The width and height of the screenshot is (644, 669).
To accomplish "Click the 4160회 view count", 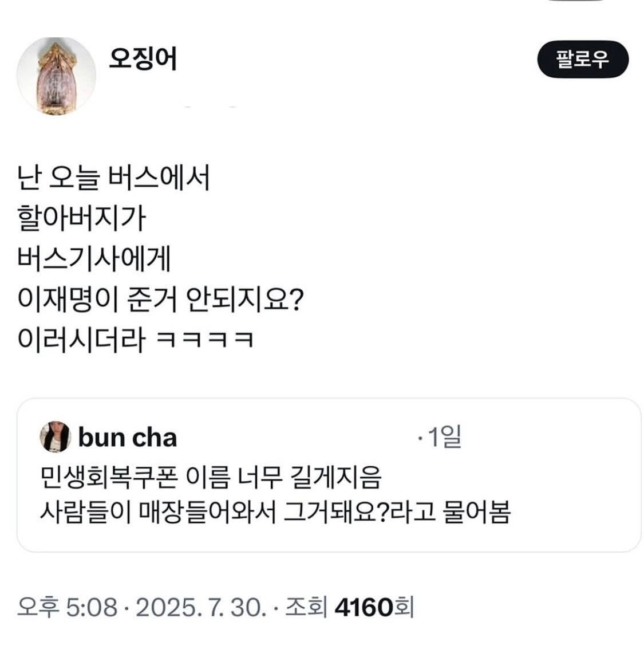I will (373, 607).
